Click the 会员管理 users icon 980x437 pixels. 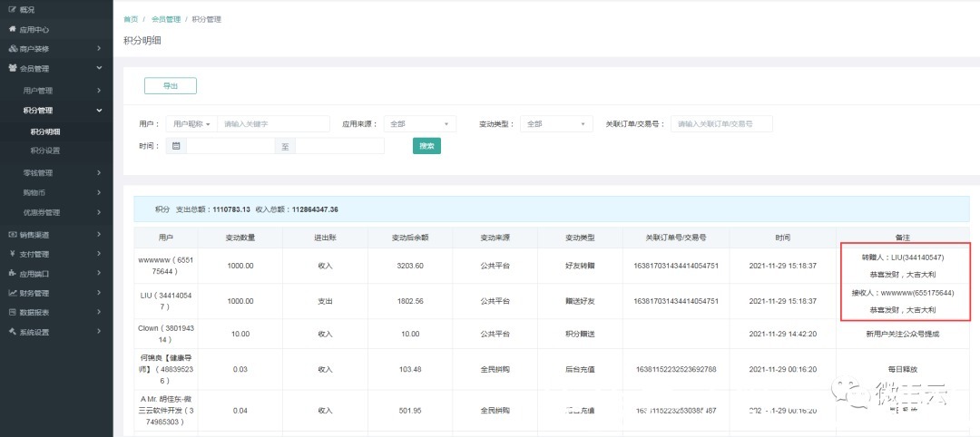pos(13,68)
